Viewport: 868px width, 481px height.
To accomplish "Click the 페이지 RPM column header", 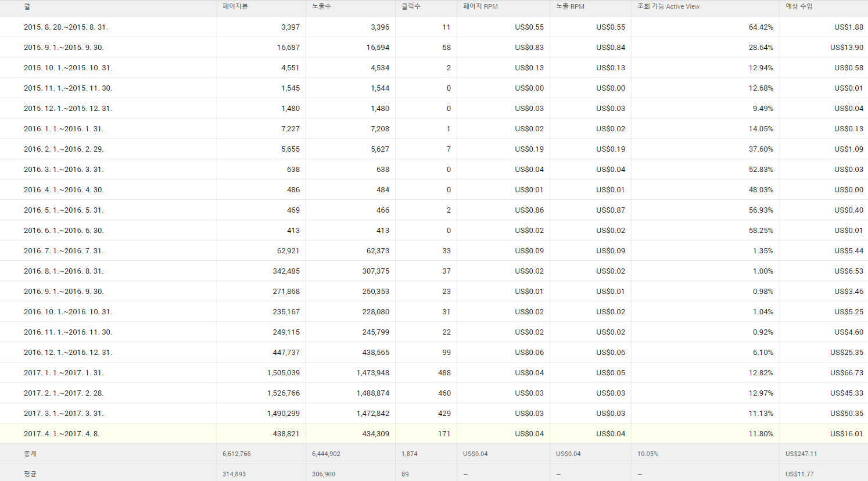I will pos(480,6).
